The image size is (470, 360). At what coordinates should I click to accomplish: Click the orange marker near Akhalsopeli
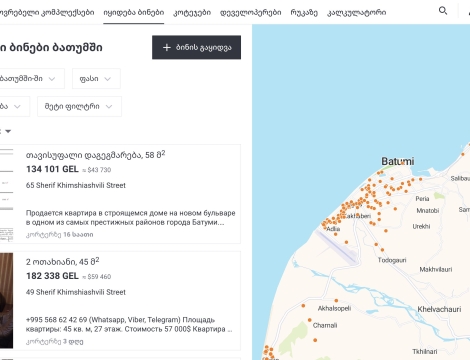[336, 301]
